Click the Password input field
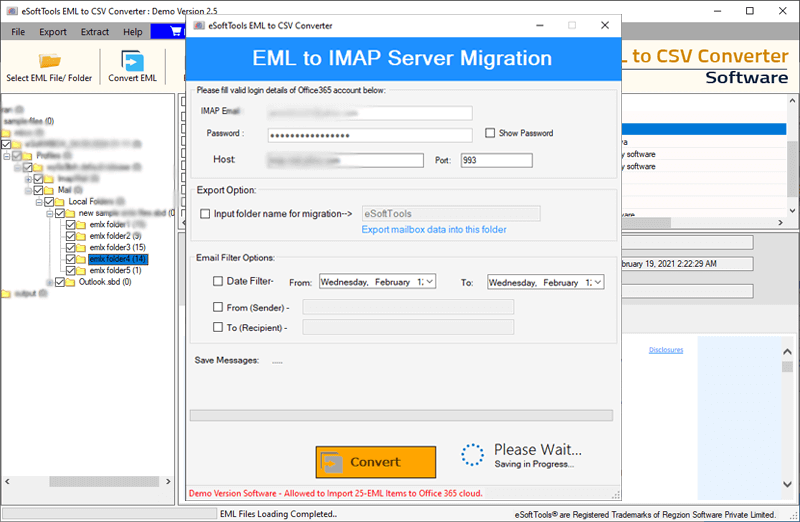The image size is (800, 522). click(x=370, y=135)
